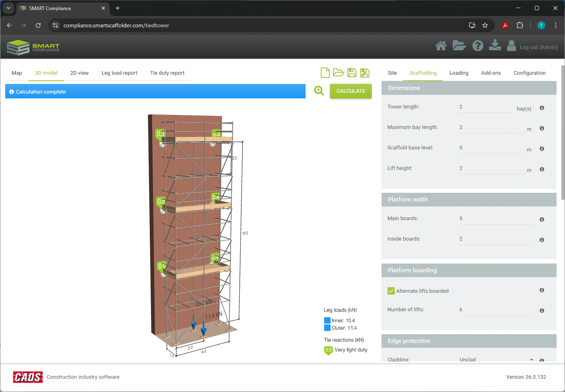Screen dimensions: 565x392
Task: Go to home via the house icon
Action: coord(441,46)
